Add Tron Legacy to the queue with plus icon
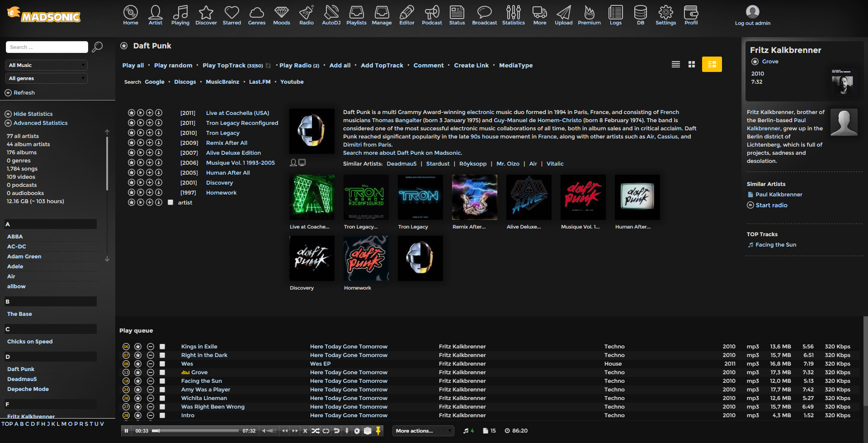 click(x=150, y=133)
